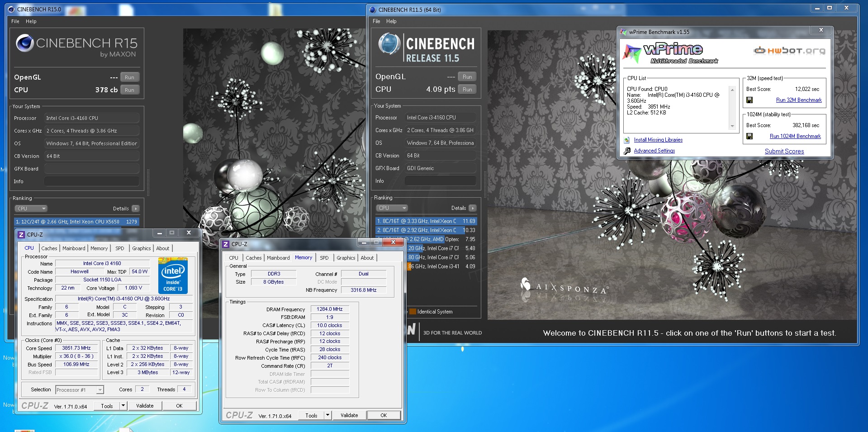Open the CPU ranking dropdown in Cinebench R11.5
Image resolution: width=868 pixels, height=432 pixels.
392,208
